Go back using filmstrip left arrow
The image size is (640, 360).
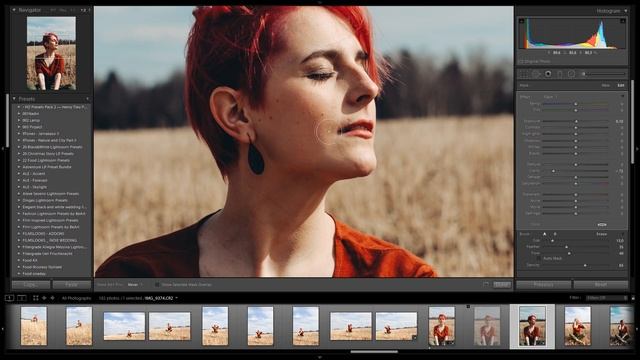click(44, 298)
